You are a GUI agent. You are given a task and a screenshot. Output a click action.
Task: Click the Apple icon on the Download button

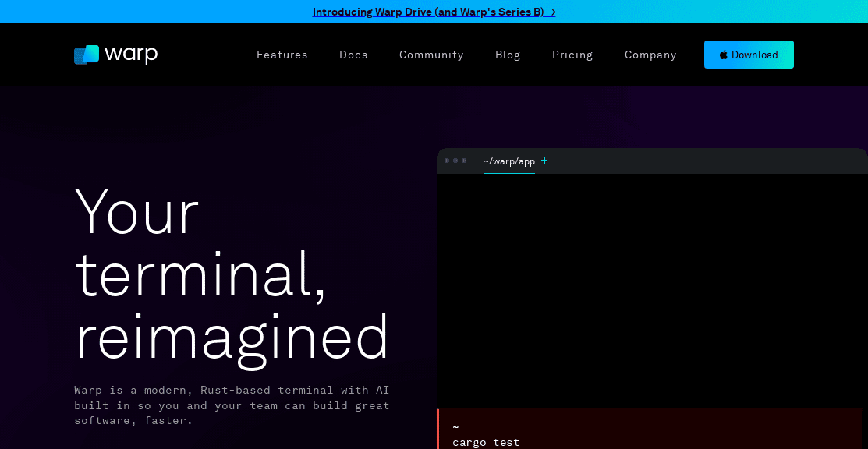[725, 55]
